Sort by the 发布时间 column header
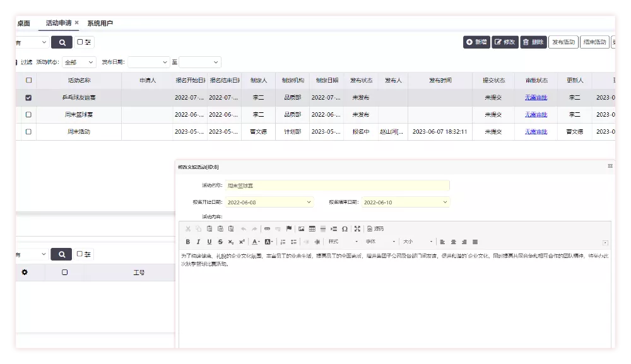The height and width of the screenshot is (364, 631). pyautogui.click(x=440, y=80)
